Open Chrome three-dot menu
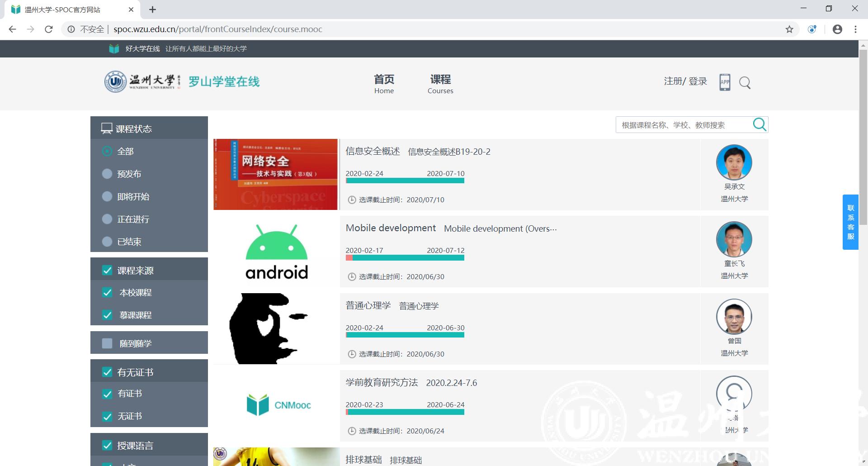 click(x=855, y=29)
